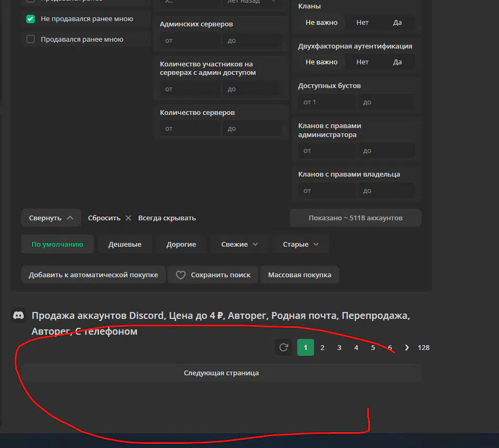Open 'Массовая покупка'
The height and width of the screenshot is (448, 499).
(299, 275)
